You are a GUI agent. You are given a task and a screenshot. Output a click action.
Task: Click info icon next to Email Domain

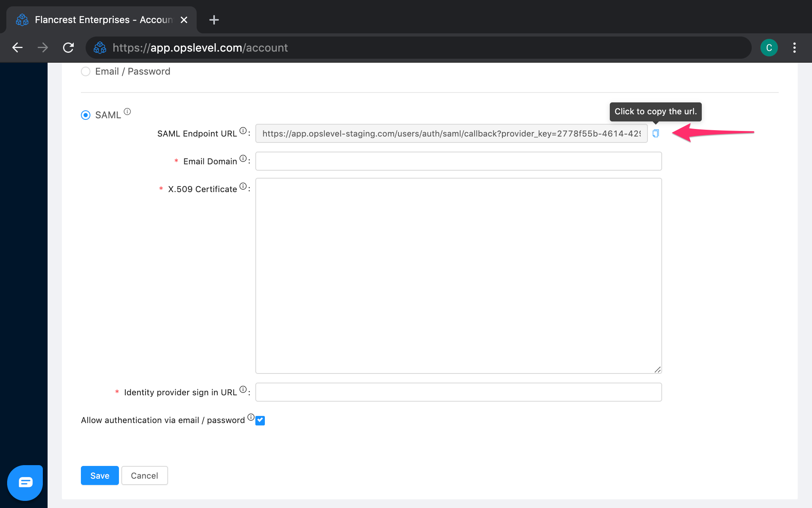tap(243, 158)
